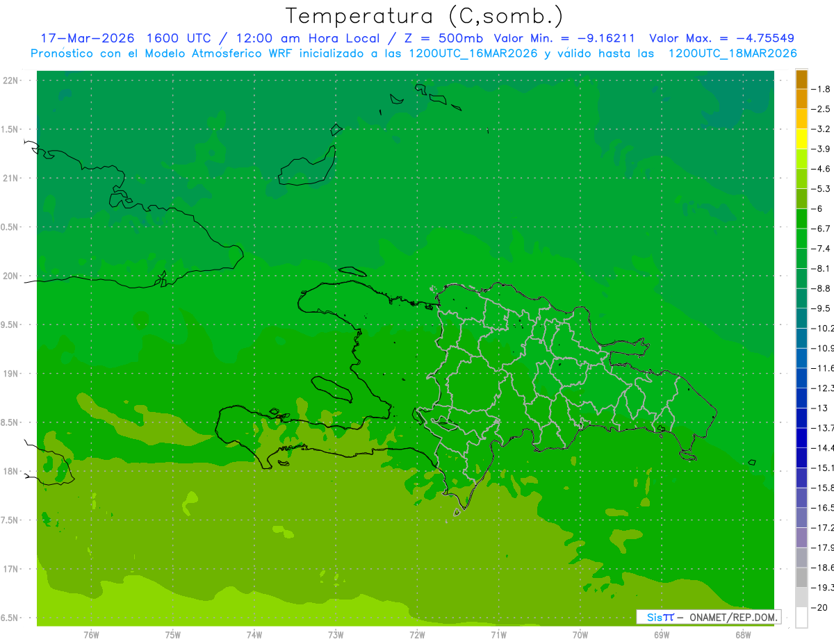Select the "Z = 500mb" level text
This screenshot has width=834, height=644.
click(x=443, y=38)
